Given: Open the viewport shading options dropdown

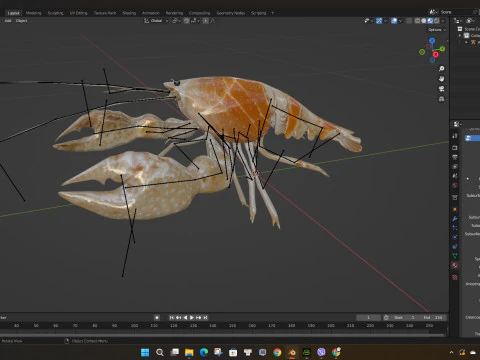Looking at the screenshot, I should (443, 21).
